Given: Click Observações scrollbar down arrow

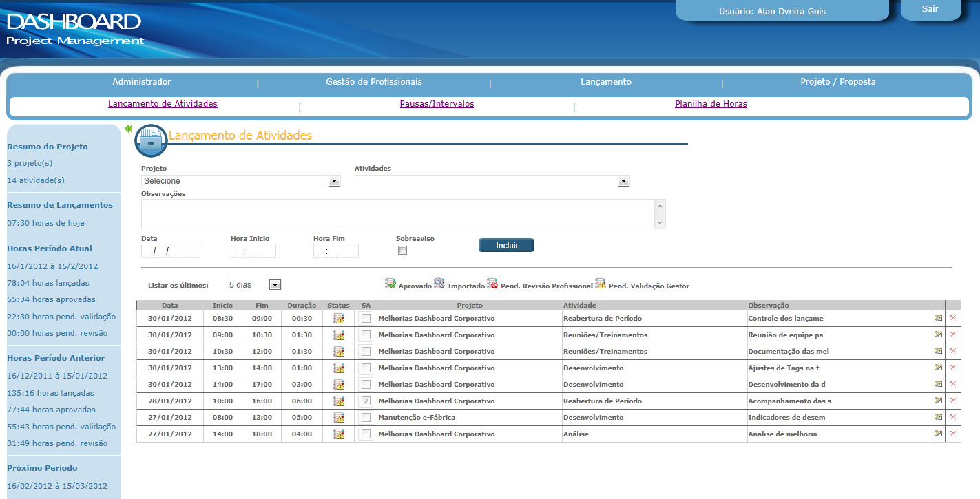Looking at the screenshot, I should point(660,223).
